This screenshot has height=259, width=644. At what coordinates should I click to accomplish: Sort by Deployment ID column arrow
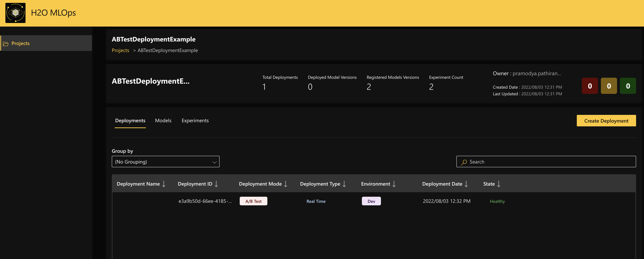[216, 184]
